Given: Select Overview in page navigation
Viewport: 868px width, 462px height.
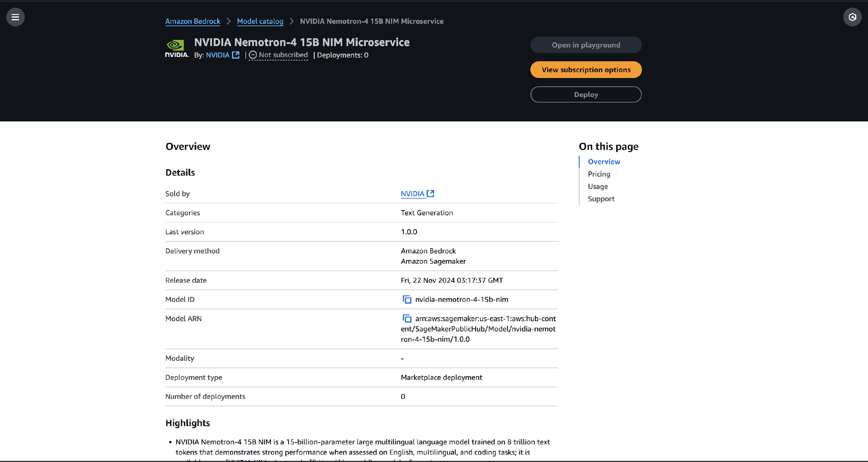Looking at the screenshot, I should coord(603,162).
